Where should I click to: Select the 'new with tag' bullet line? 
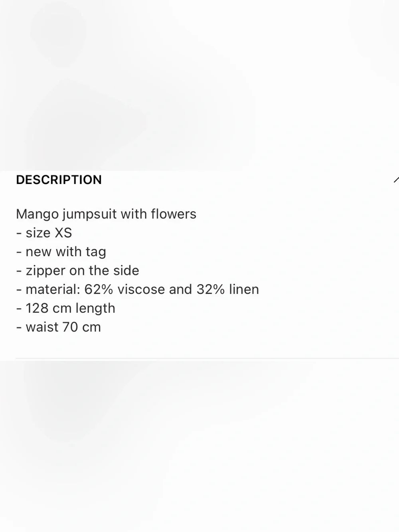61,252
